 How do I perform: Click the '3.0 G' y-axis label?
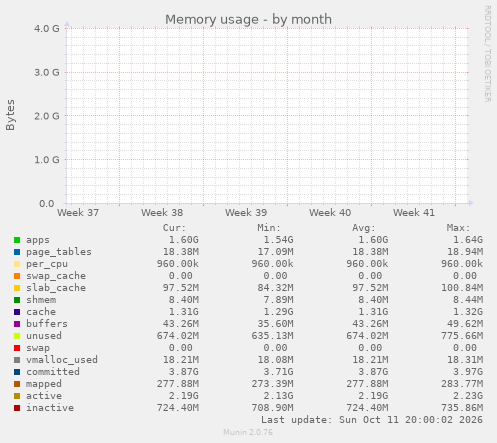tap(47, 72)
